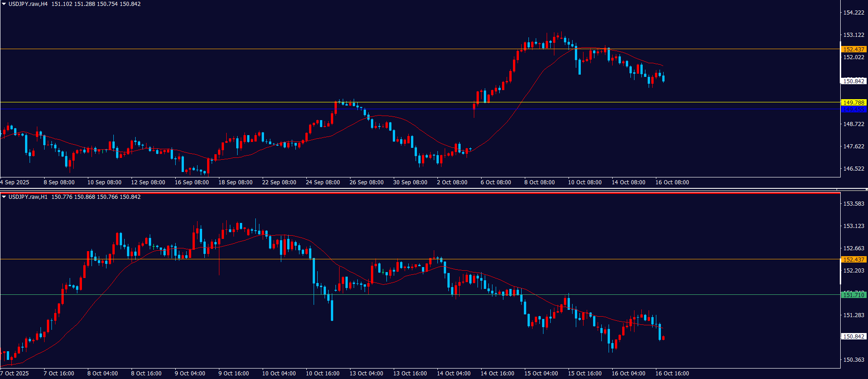This screenshot has height=379, width=868.
Task: Click the 150.842 current price tag on H1
Action: coord(853,337)
